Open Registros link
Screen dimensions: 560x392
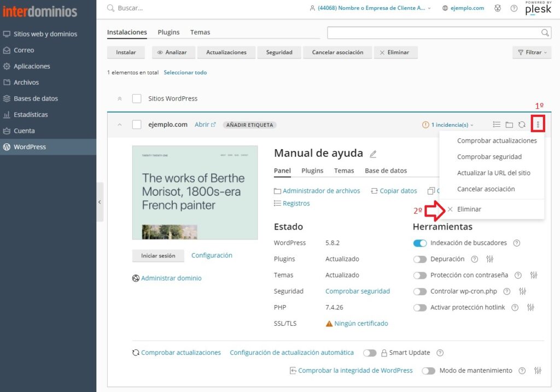tap(292, 203)
